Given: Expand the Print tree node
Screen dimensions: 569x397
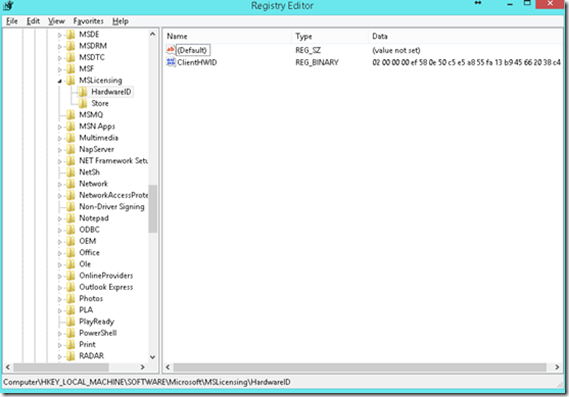Looking at the screenshot, I should 60,345.
